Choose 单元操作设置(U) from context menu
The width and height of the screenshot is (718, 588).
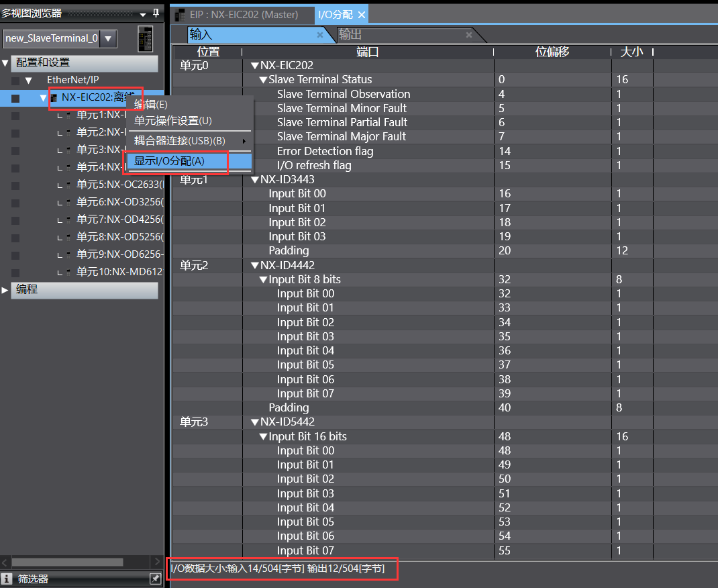click(173, 121)
